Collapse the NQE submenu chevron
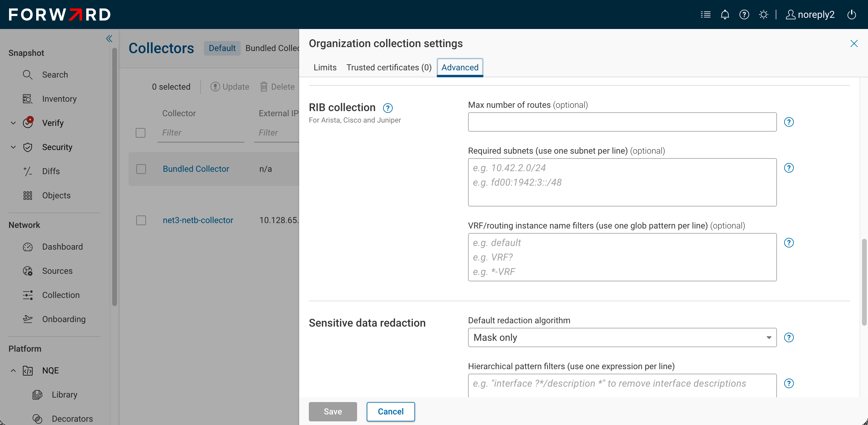Viewport: 868px width, 425px height. 13,370
